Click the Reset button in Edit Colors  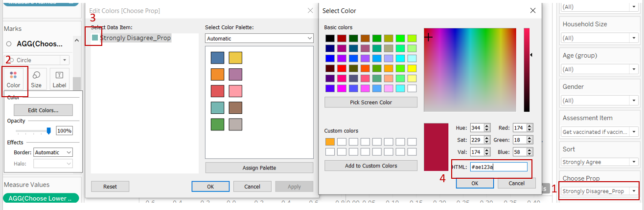click(110, 187)
